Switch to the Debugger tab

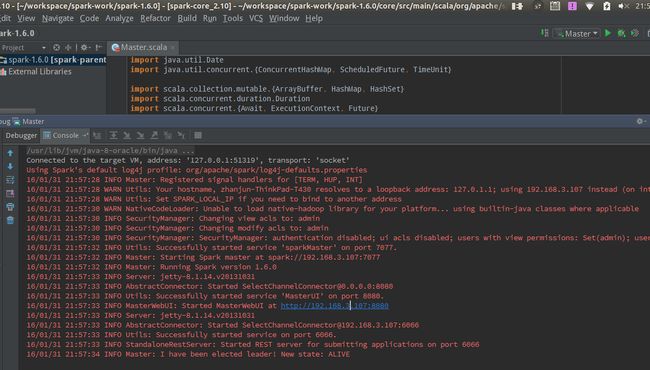point(21,135)
